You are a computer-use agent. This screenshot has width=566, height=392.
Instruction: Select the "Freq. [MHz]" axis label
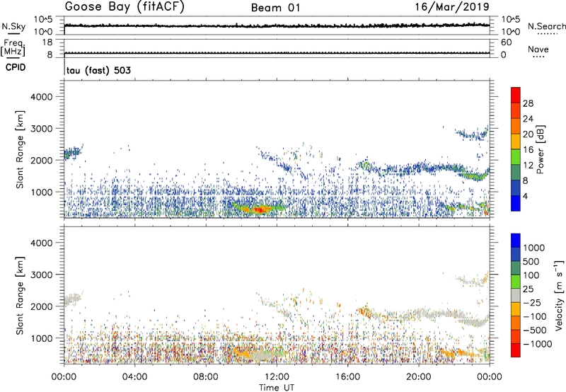[13, 47]
